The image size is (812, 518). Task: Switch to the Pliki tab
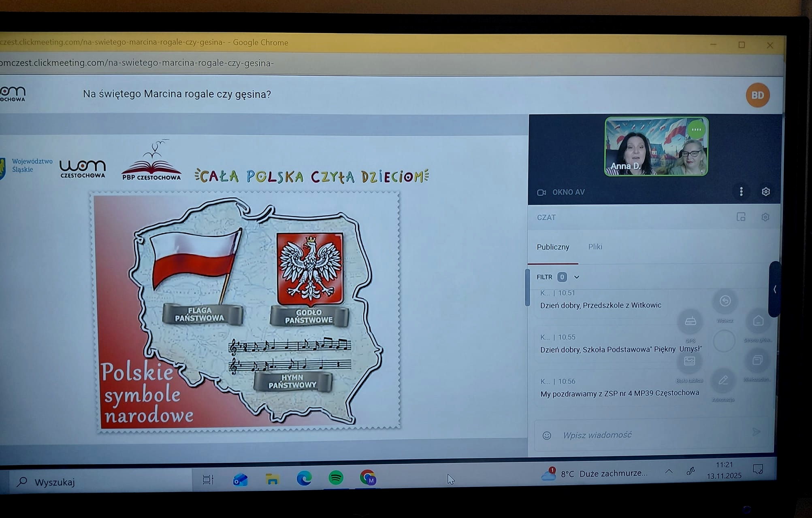(x=595, y=247)
